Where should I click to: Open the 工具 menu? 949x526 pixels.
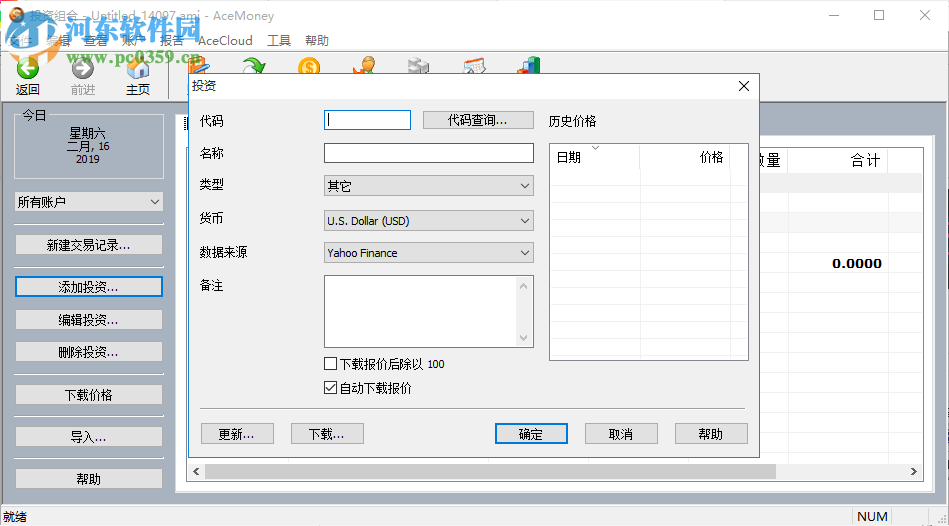[279, 41]
